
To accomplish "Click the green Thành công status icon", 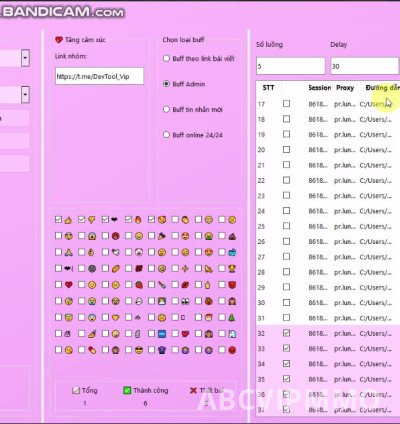I will [127, 390].
